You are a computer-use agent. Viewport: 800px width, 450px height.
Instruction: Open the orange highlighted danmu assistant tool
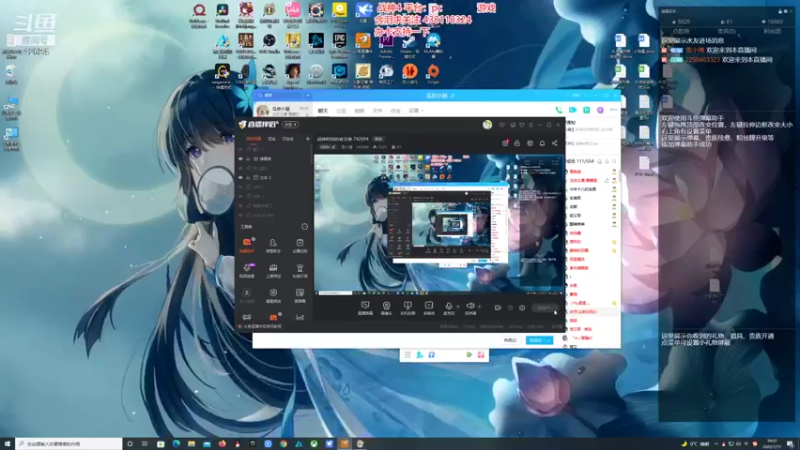[247, 244]
